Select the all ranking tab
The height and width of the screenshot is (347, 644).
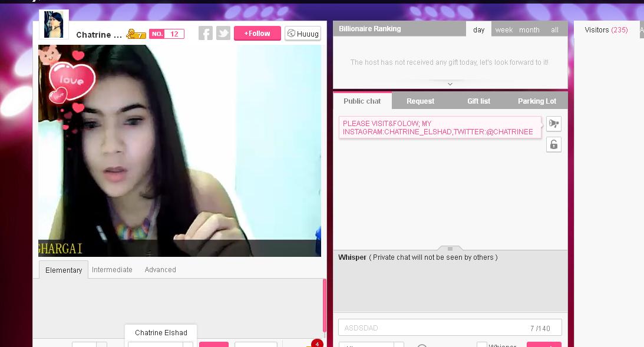coord(554,30)
